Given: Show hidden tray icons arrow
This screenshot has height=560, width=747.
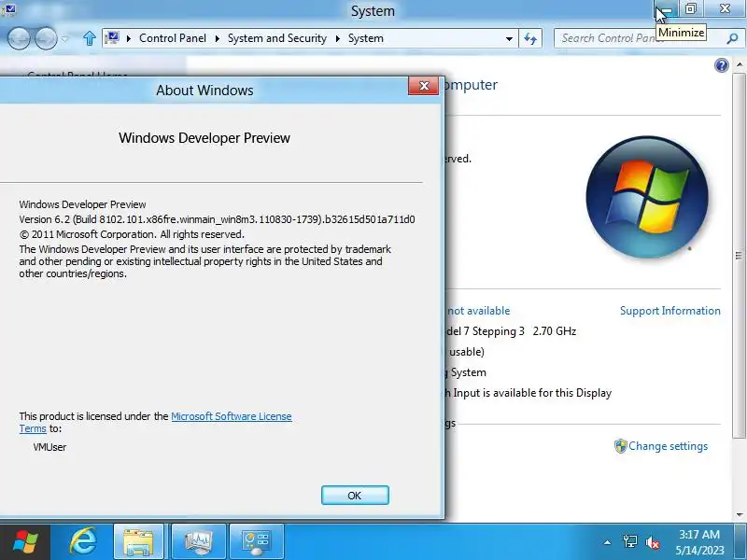Looking at the screenshot, I should coord(608,542).
